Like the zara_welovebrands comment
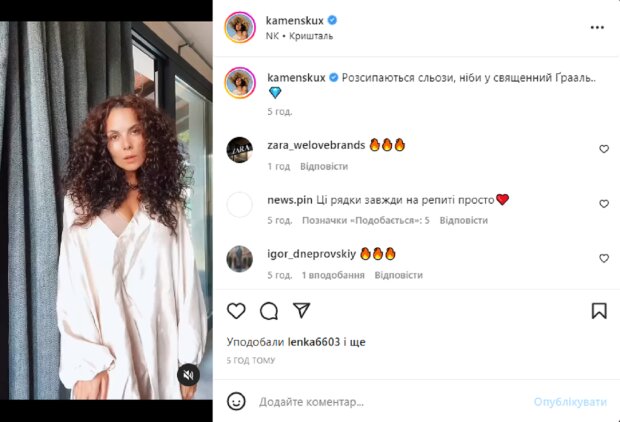The image size is (620, 422). [x=604, y=149]
